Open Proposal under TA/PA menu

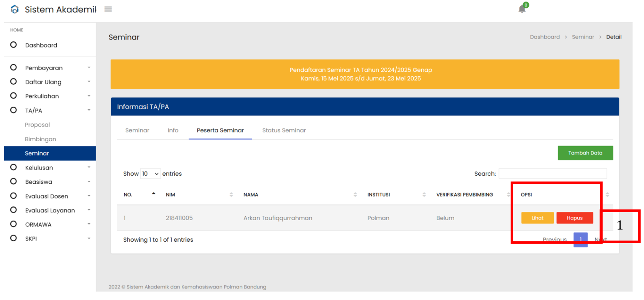(x=38, y=125)
